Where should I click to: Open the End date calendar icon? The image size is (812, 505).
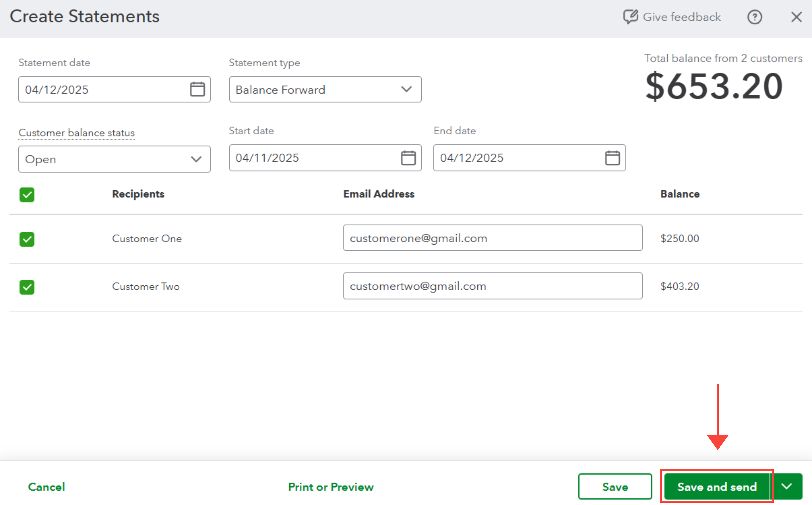point(612,158)
